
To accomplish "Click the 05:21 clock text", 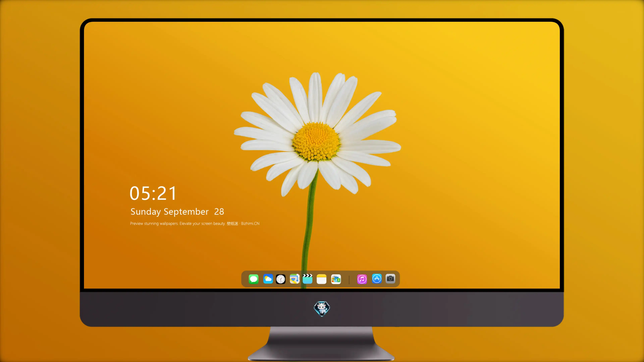I will tap(153, 193).
